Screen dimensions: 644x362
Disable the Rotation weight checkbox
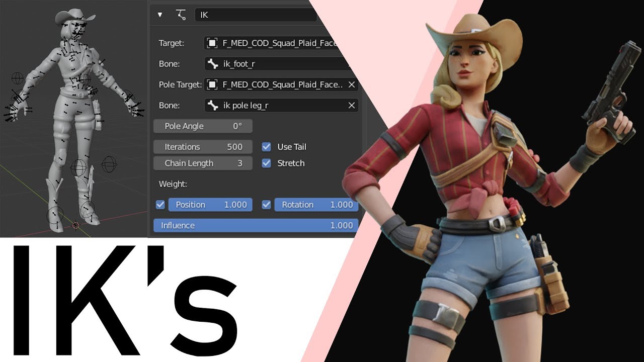click(267, 205)
